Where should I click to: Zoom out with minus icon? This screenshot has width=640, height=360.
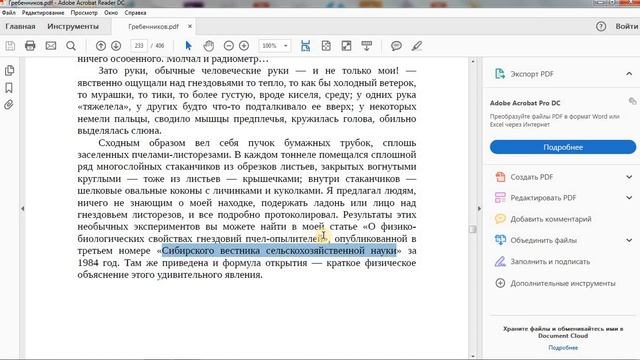click(x=229, y=46)
